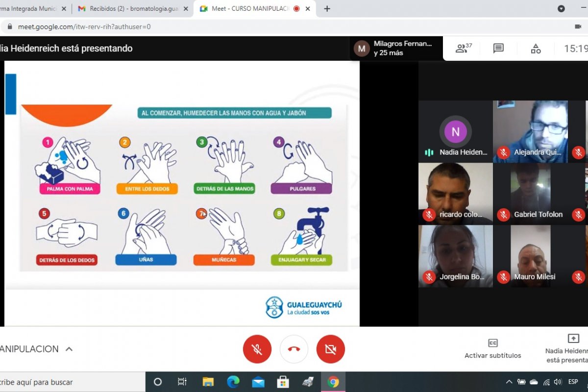The image size is (588, 392).
Task: Open a new browser tab
Action: pos(327,9)
